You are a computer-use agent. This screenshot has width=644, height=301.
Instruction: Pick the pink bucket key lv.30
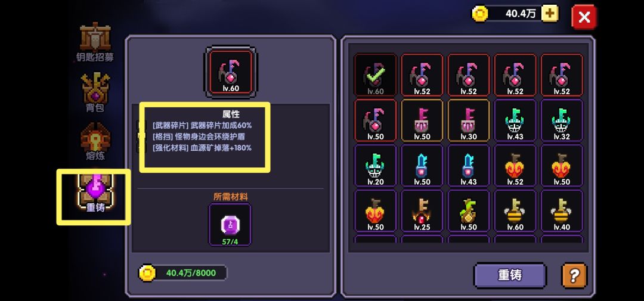(469, 120)
